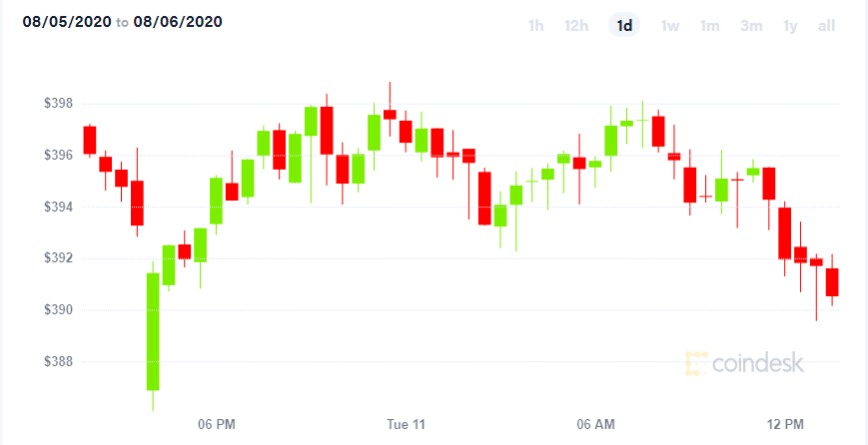Click the 12 PM time axis label
868x445 pixels.
coord(785,425)
